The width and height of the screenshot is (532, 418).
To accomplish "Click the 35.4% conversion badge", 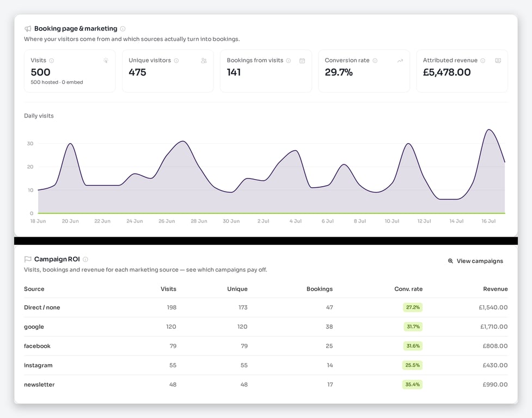I will tap(413, 385).
